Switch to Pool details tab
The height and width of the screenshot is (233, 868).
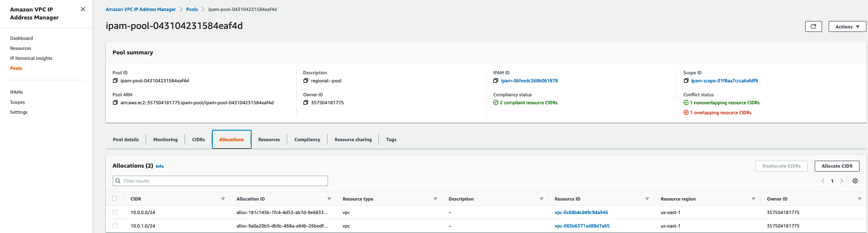click(x=126, y=140)
